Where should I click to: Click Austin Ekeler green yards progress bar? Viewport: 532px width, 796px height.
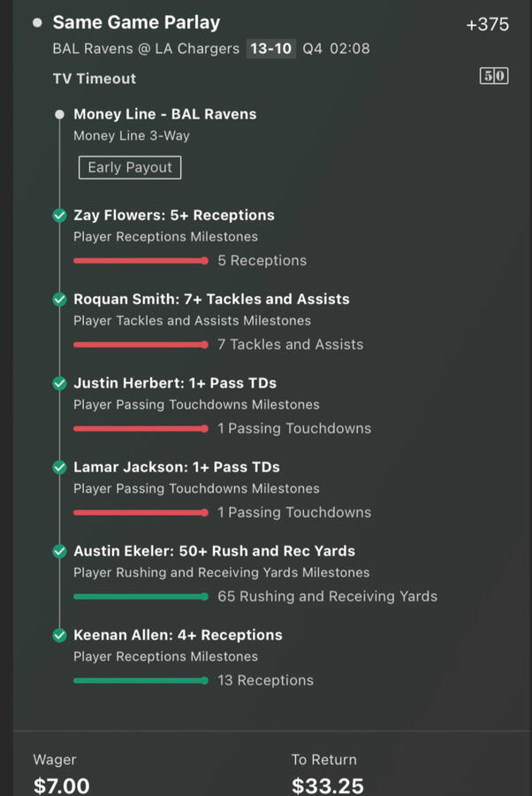pyautogui.click(x=141, y=596)
